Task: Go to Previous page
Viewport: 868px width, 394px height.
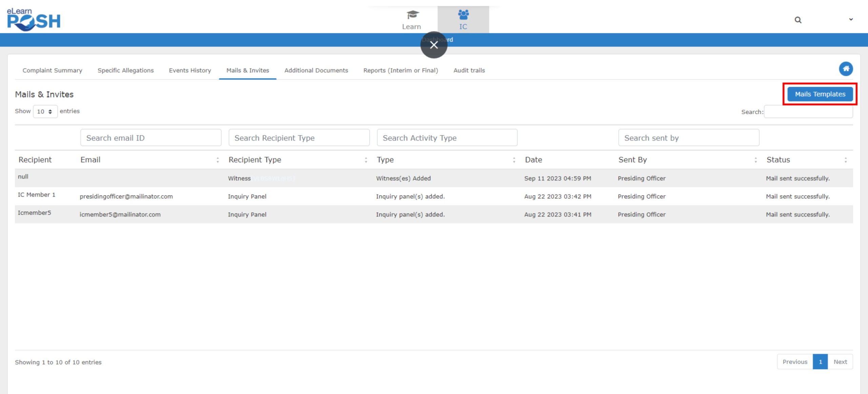Action: click(795, 361)
